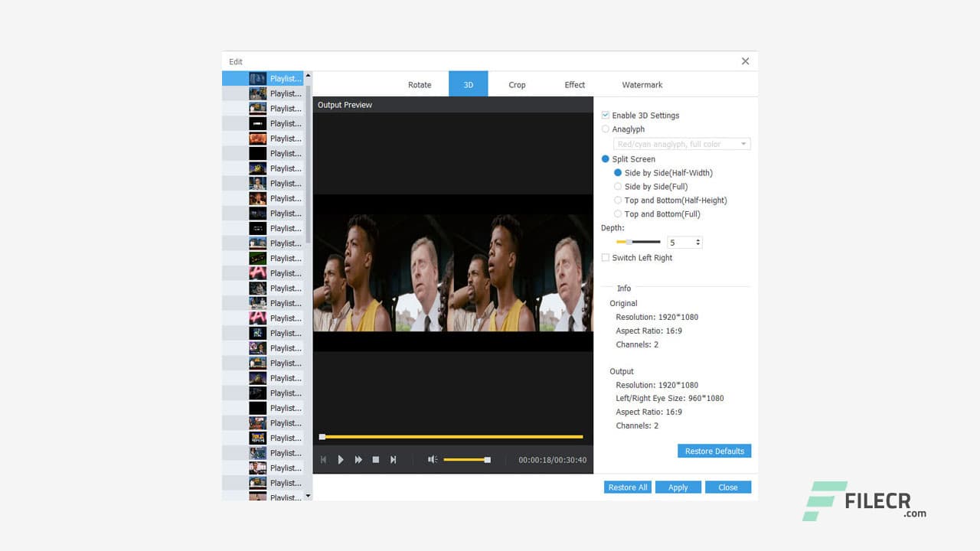The image size is (980, 551).
Task: Fast forward the preview video
Action: pos(358,459)
